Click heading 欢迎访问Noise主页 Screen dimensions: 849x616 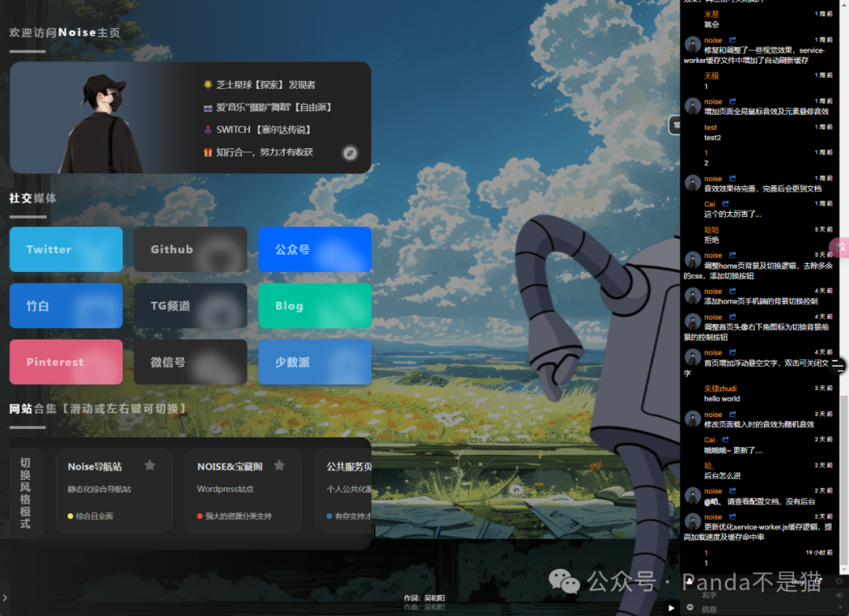pos(65,32)
